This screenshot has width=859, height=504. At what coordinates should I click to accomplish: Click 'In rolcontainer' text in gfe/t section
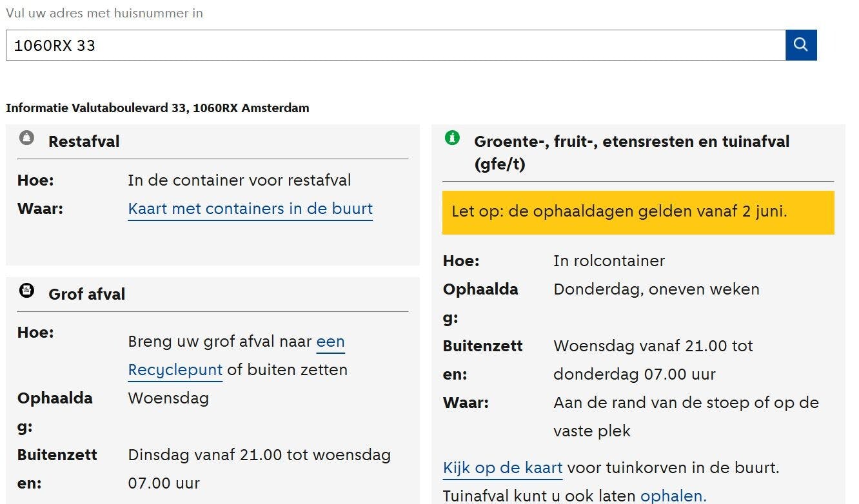pos(609,260)
